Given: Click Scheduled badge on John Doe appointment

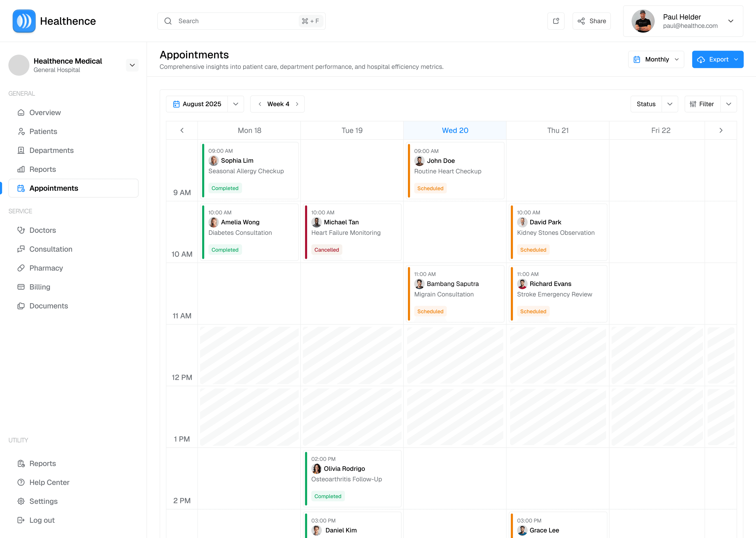Looking at the screenshot, I should 430,188.
